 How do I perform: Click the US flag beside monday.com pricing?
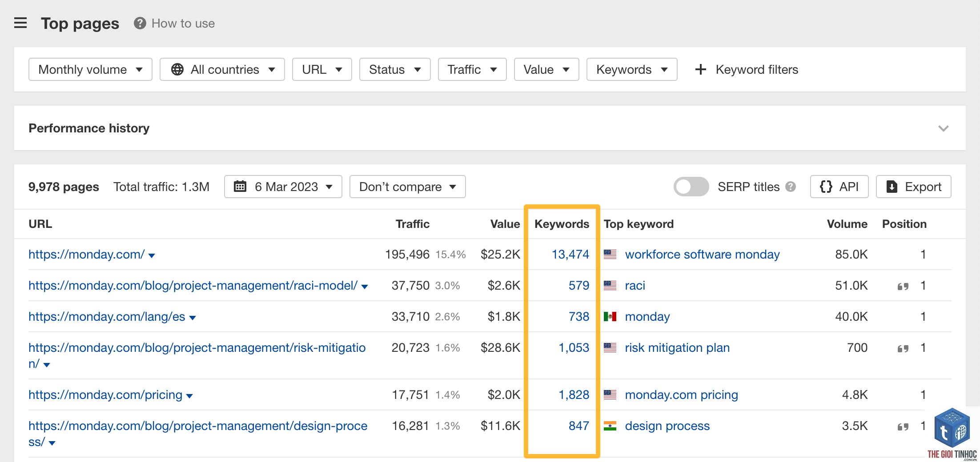(610, 395)
